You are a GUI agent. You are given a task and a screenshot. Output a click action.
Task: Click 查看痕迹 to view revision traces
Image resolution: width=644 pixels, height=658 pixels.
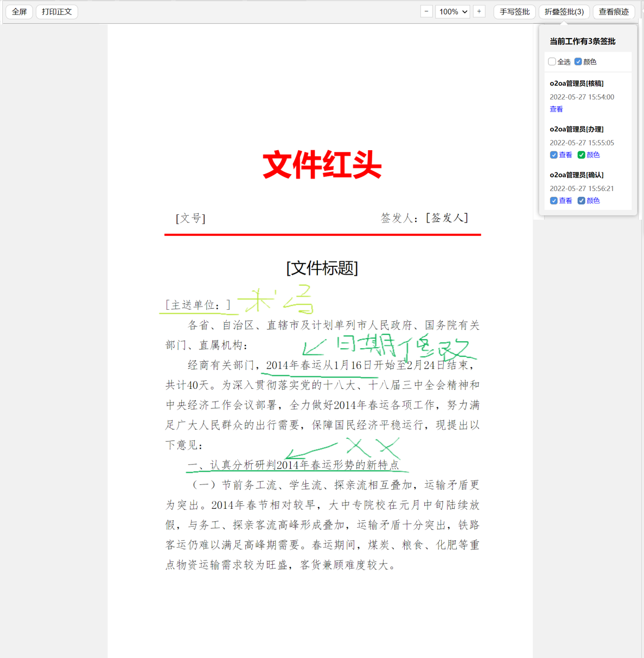coord(614,11)
